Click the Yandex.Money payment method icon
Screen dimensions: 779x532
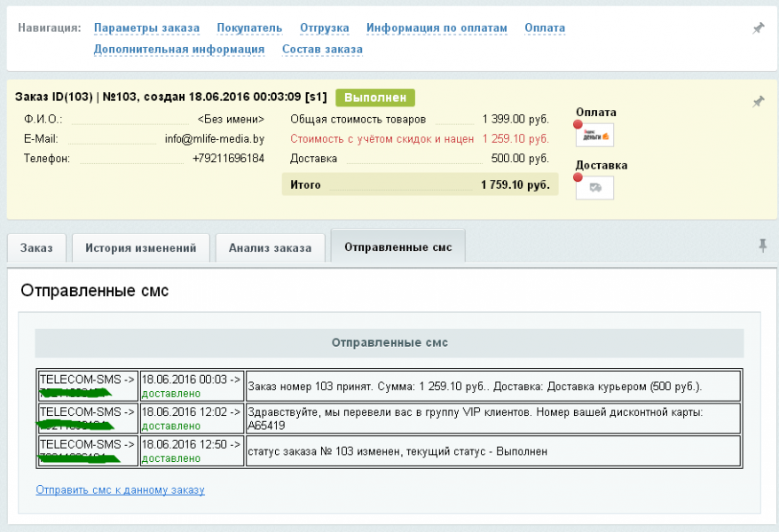tap(593, 135)
